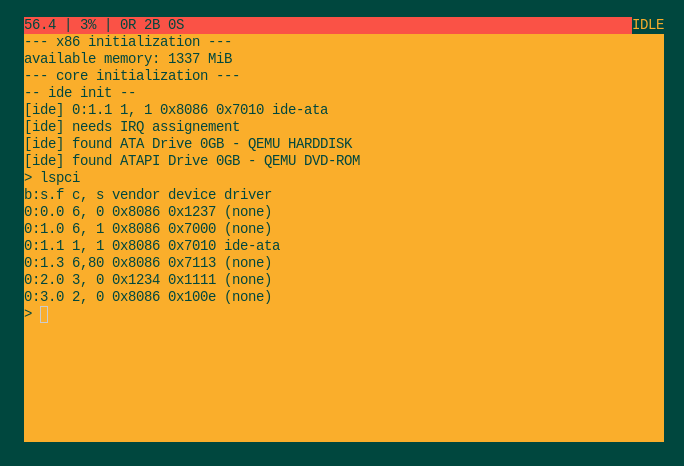Click the "x86 initialization" header line

128,42
